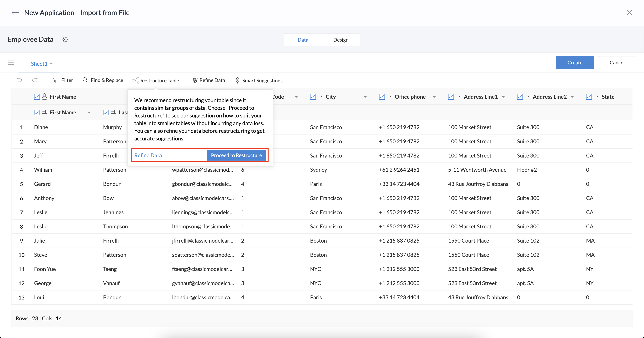Open City column dropdown arrow
Viewport: 644px width, 338px height.
click(365, 97)
